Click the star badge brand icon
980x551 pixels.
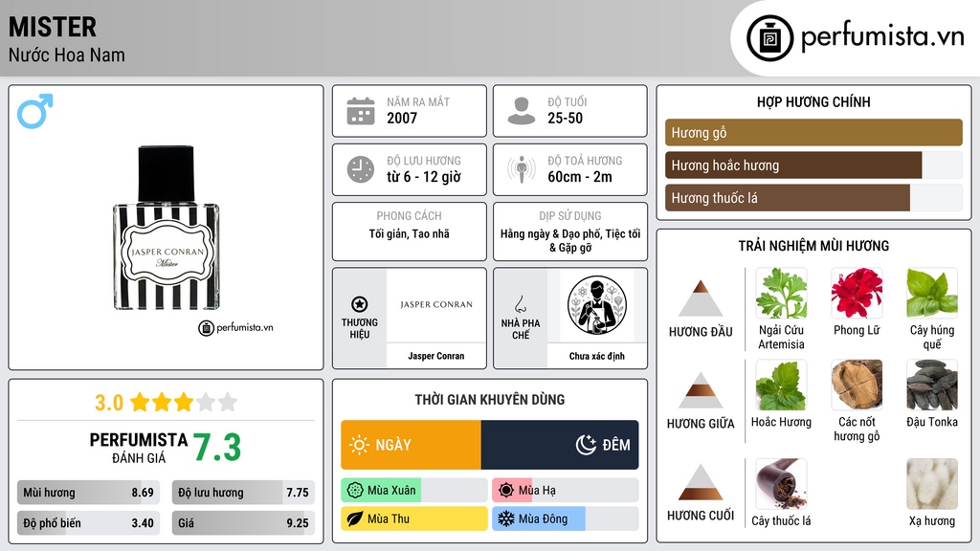coord(360,304)
